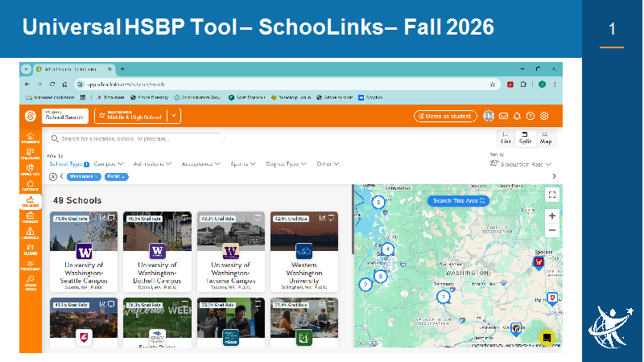Viewport: 644px width, 362px height.
Task: Open the FM user avatar
Action: click(x=489, y=116)
